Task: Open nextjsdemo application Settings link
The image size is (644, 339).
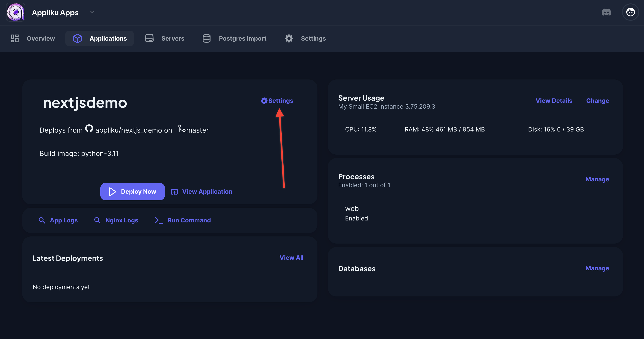Action: coord(277,101)
